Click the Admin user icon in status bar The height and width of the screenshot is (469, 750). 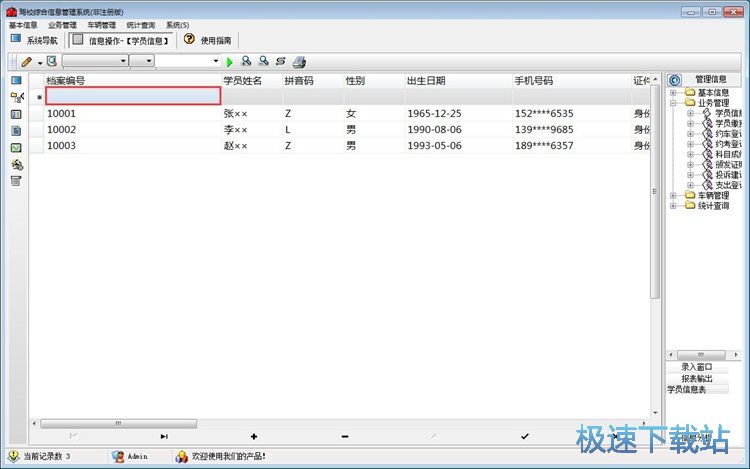(118, 456)
